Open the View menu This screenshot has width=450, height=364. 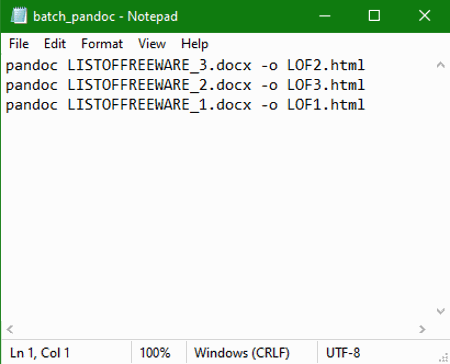(152, 44)
